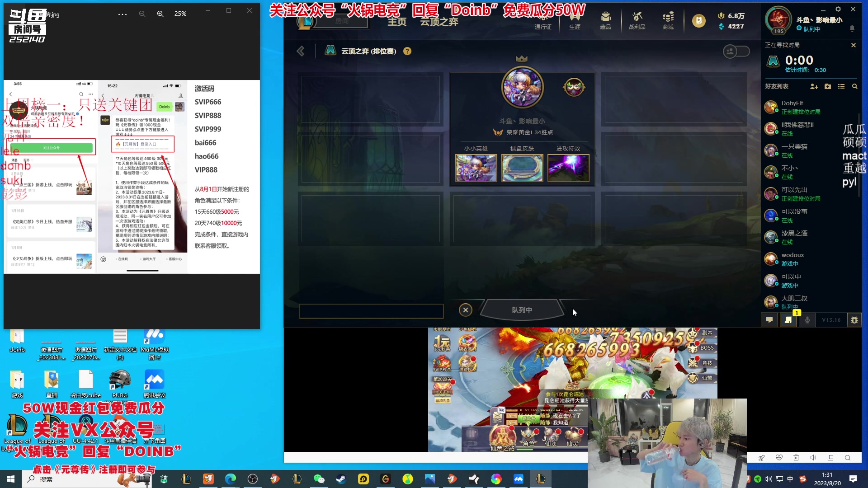Screen dimensions: 868x488
Task: Open the bug report icon in social bar
Action: click(854, 320)
